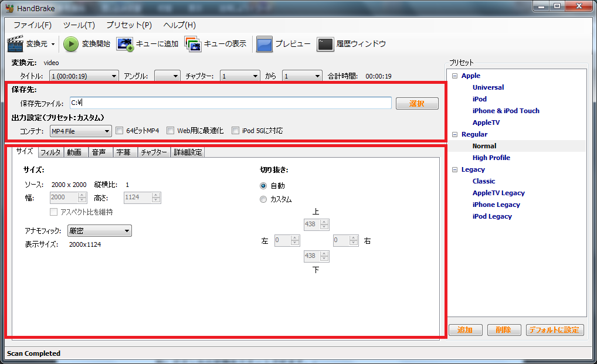Click the 選択 browse button
The image size is (597, 364).
tap(417, 104)
